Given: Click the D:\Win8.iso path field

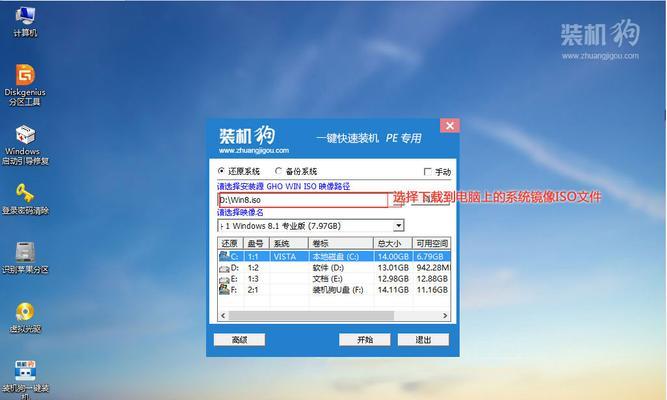Looking at the screenshot, I should (303, 200).
